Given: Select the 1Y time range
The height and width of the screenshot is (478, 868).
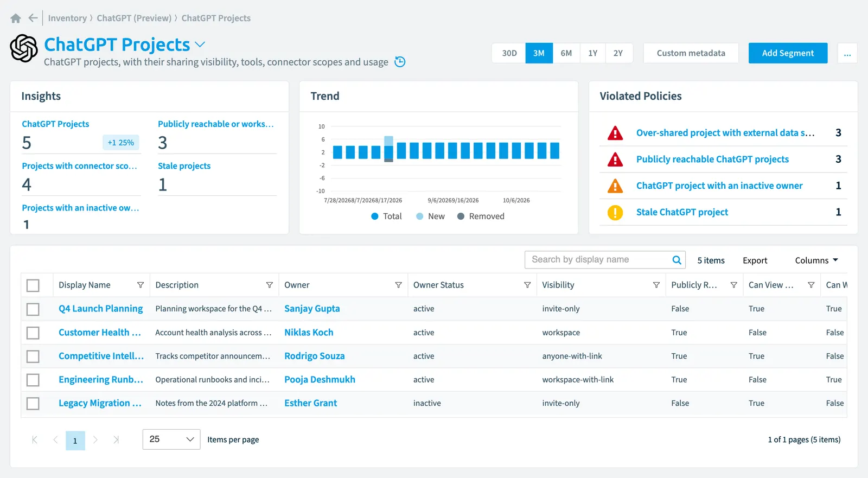Looking at the screenshot, I should 593,53.
